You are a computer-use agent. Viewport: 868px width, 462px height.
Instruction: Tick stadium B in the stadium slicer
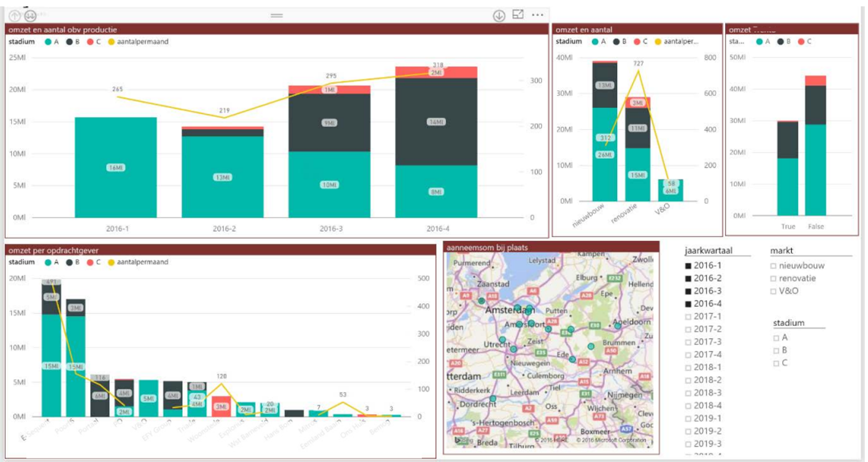click(x=776, y=350)
